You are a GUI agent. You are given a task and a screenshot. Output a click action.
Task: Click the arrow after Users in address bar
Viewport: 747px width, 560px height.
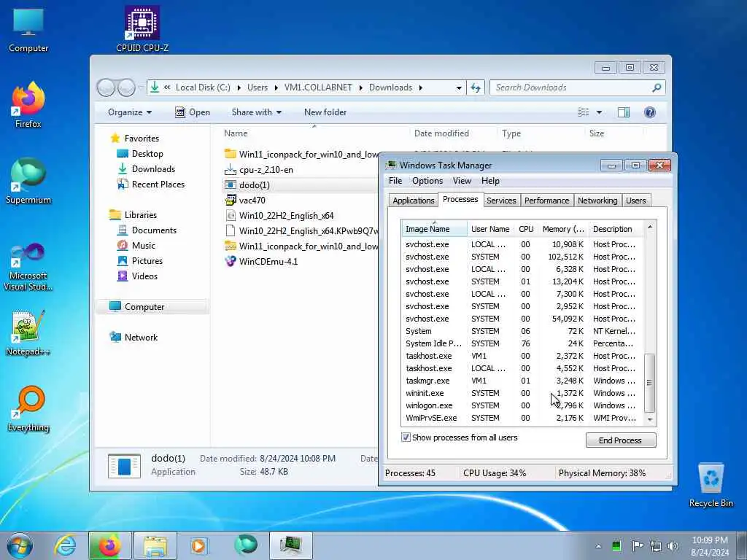276,87
